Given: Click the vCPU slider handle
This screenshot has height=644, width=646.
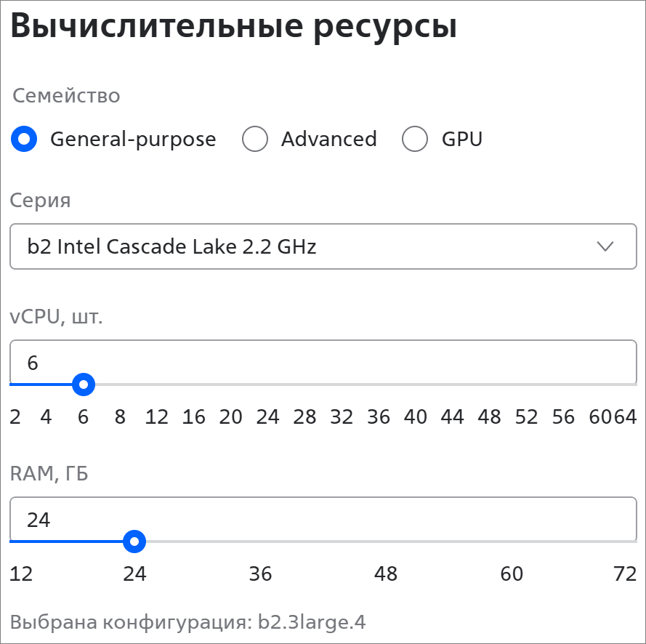Looking at the screenshot, I should coord(84,385).
